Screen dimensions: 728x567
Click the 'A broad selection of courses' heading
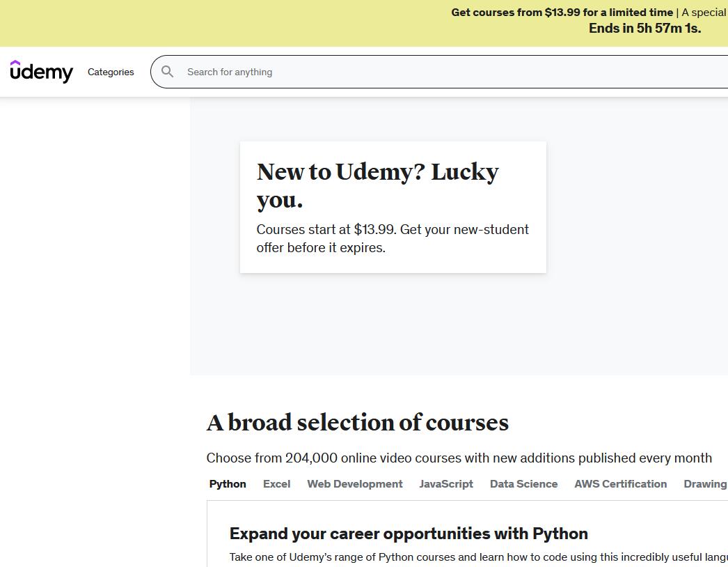point(358,422)
